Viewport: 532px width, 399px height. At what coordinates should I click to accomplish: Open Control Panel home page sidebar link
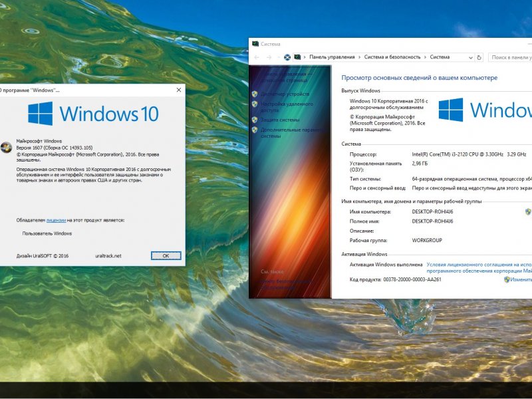click(x=286, y=77)
